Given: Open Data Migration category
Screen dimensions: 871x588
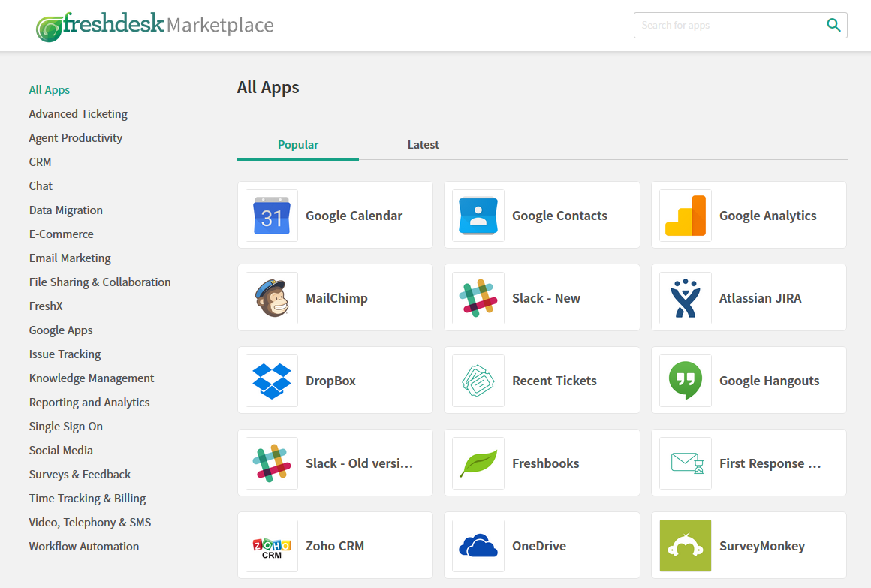Looking at the screenshot, I should click(66, 210).
